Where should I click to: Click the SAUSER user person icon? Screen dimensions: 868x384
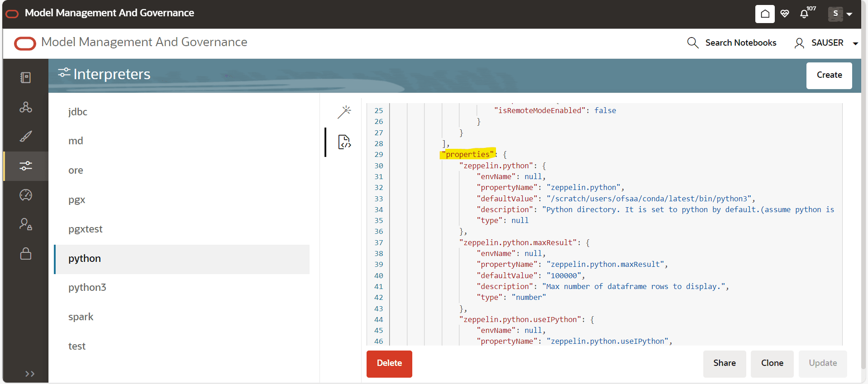coord(799,43)
